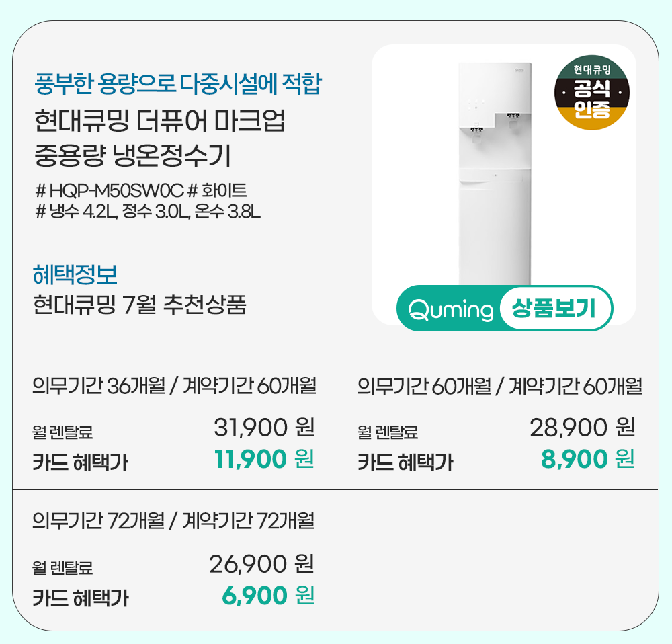This screenshot has width=672, height=644.
Task: Click the headline 풍부한 용량으로 다중시설에 적합
Action: click(x=178, y=85)
